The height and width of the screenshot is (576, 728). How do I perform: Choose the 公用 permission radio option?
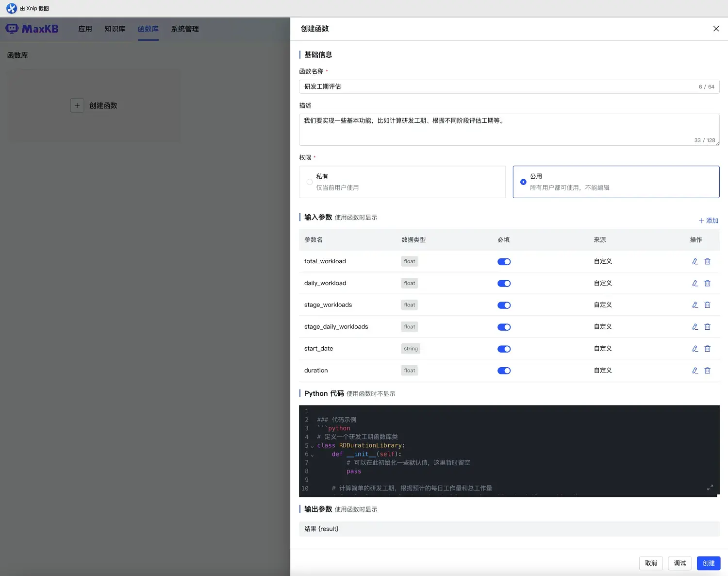523,182
